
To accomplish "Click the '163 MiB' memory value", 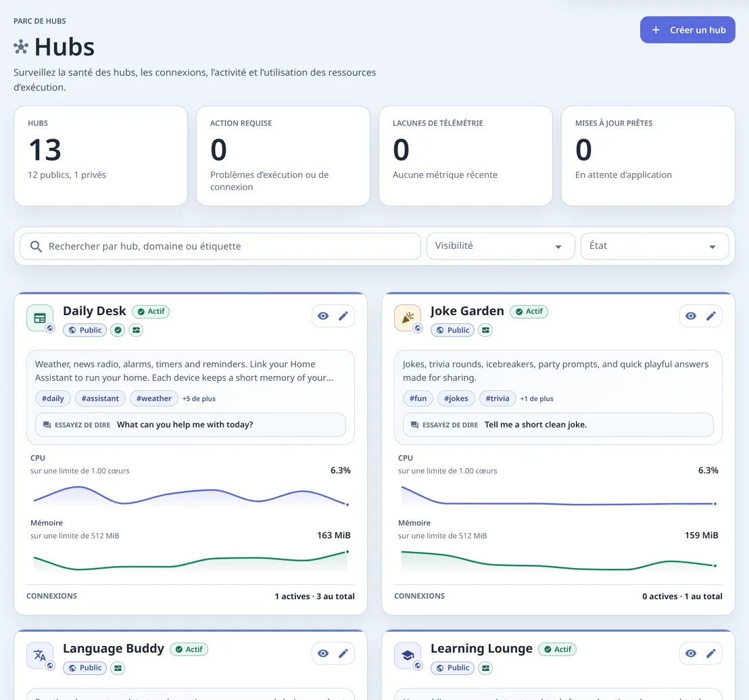I will (x=334, y=536).
